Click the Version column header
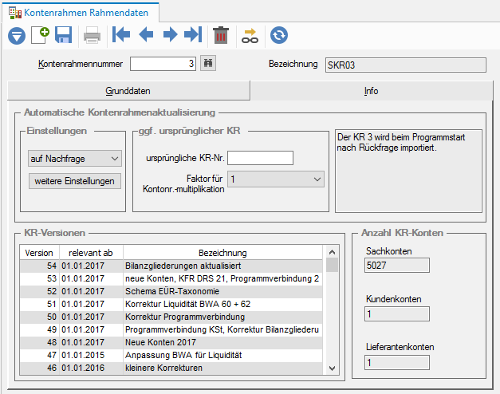Image resolution: width=500 pixels, height=394 pixels. click(39, 253)
